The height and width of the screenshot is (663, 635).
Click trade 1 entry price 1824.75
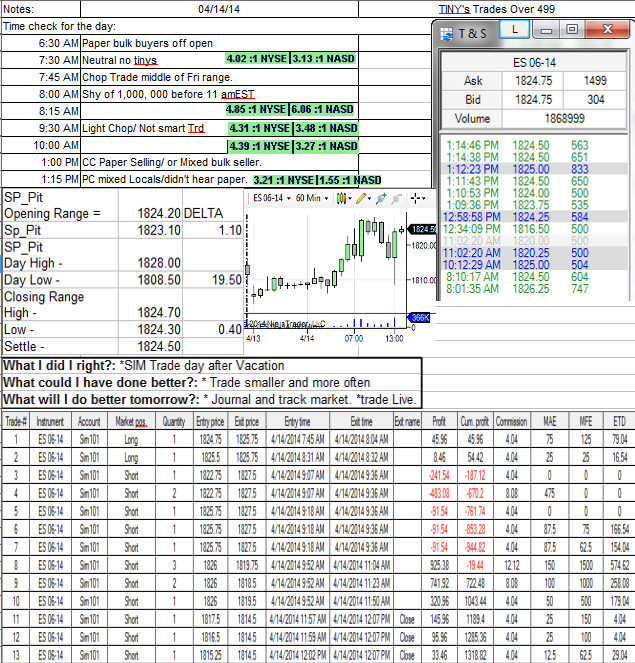[211, 440]
